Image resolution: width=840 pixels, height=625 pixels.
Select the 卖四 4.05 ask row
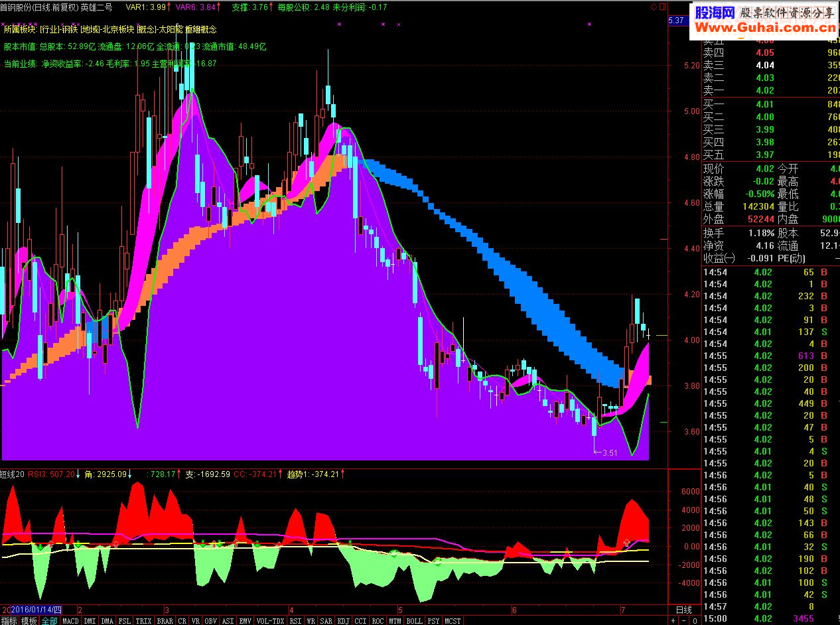pos(771,52)
